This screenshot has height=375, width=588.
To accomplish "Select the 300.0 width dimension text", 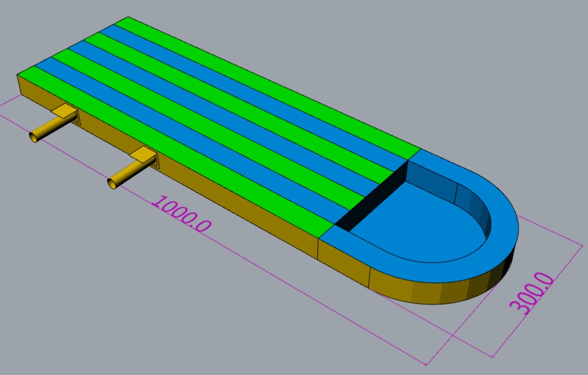I will [533, 293].
